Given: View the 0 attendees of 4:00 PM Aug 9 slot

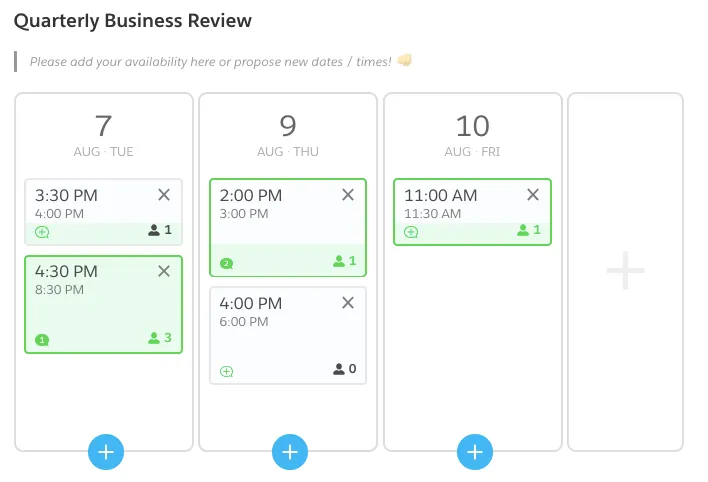Looking at the screenshot, I should point(344,369).
